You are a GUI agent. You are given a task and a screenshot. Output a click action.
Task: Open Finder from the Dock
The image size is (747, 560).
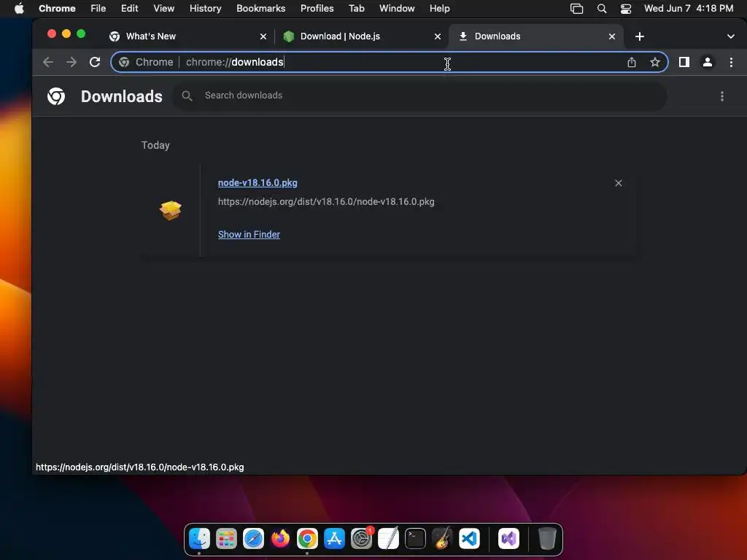[200, 539]
